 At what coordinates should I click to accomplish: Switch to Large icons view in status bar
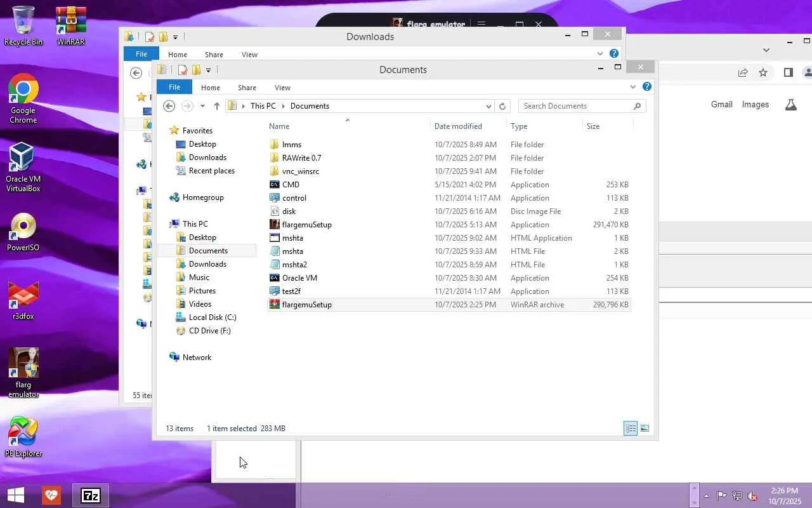pyautogui.click(x=645, y=429)
